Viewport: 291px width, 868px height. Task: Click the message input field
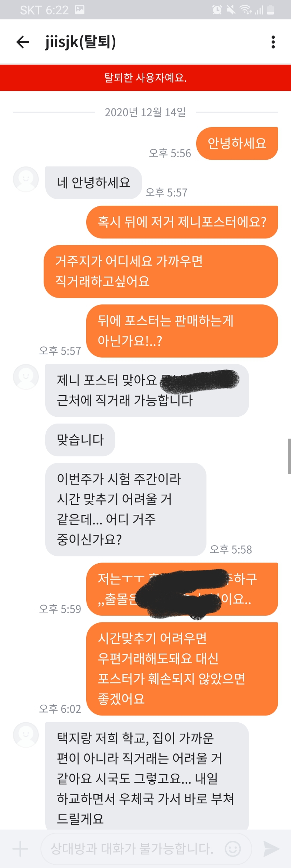146,849
